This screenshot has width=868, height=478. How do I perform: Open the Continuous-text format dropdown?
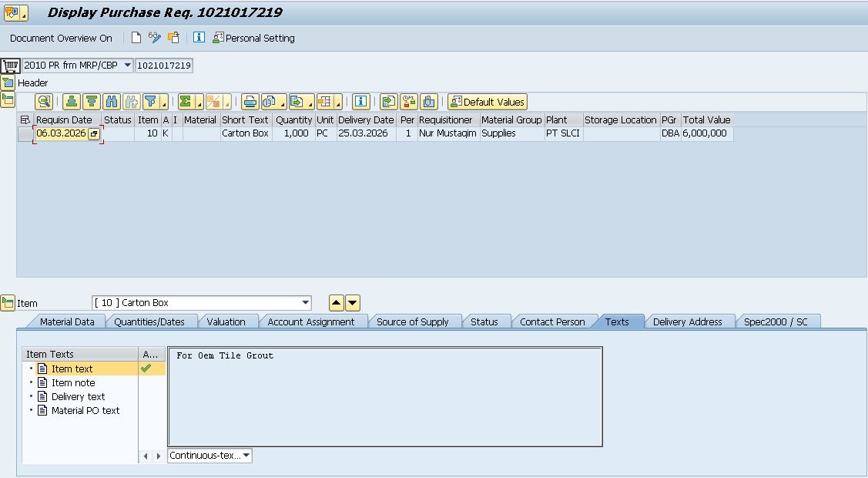(x=246, y=456)
